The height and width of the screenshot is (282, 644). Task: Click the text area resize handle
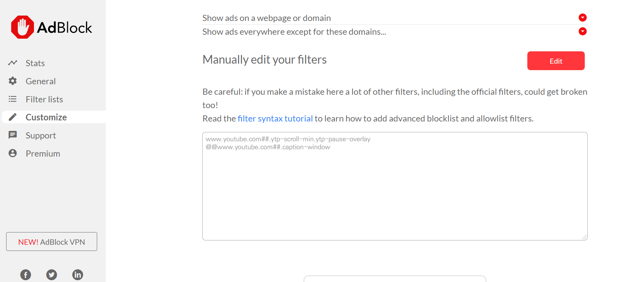point(584,237)
